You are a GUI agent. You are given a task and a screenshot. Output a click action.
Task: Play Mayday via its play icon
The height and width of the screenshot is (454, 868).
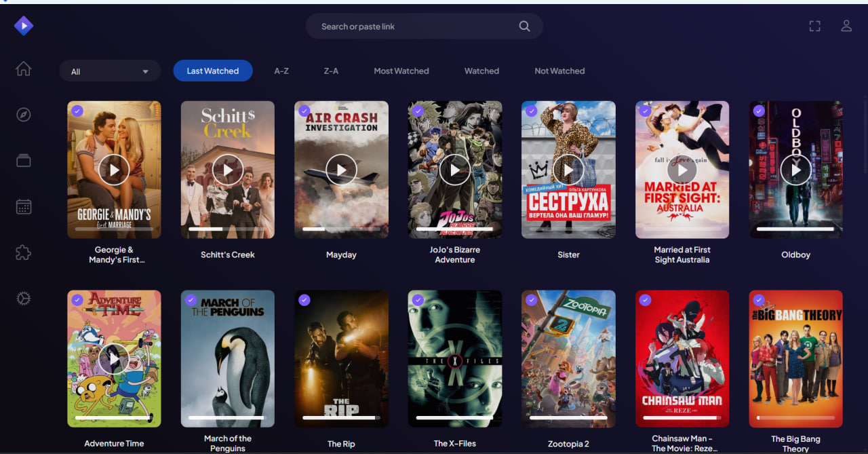[x=341, y=170]
